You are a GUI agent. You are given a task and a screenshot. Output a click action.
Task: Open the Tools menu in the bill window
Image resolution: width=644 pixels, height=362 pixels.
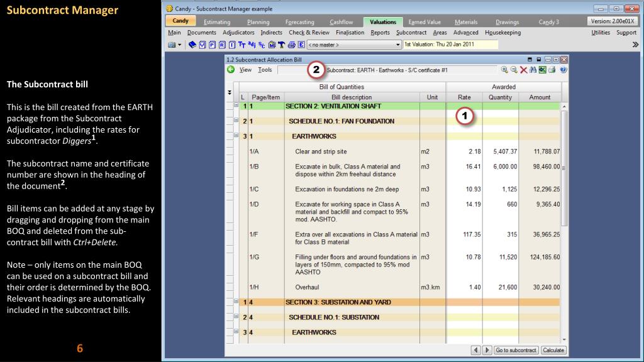click(x=265, y=70)
